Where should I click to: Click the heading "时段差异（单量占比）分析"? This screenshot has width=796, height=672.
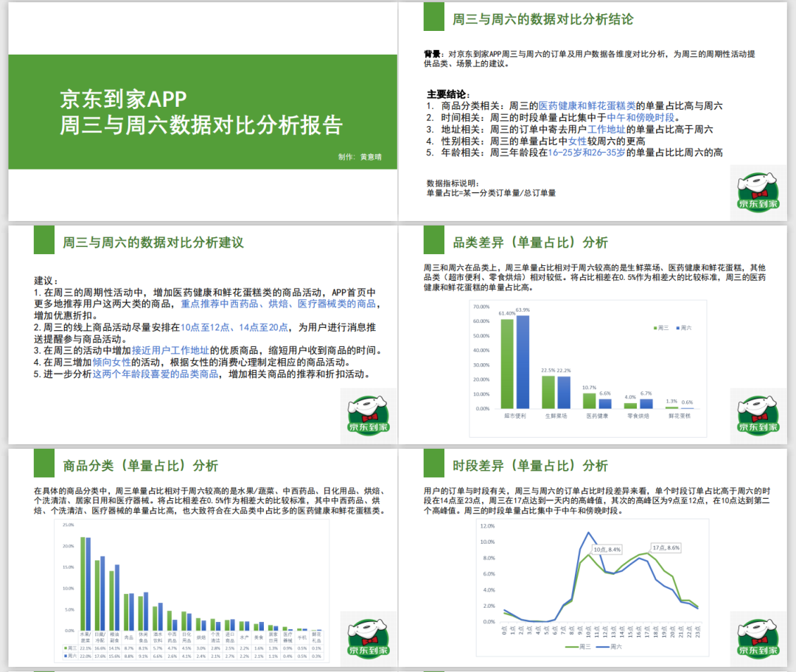[x=530, y=466]
